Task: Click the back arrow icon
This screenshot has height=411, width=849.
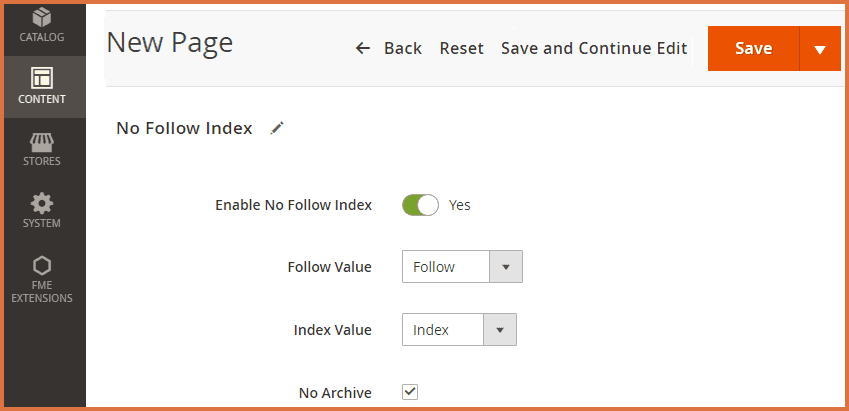Action: point(363,48)
